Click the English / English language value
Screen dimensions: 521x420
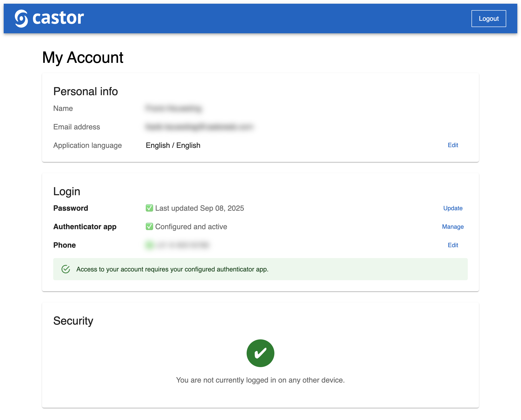coord(173,145)
